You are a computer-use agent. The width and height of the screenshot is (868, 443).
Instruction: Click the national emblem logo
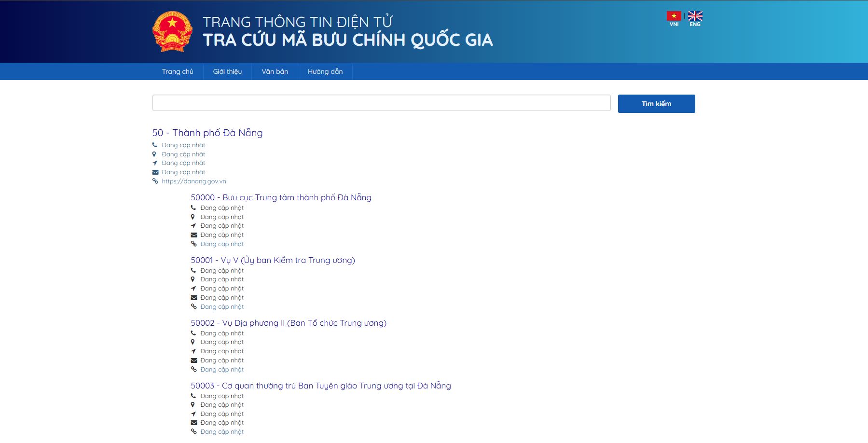172,32
